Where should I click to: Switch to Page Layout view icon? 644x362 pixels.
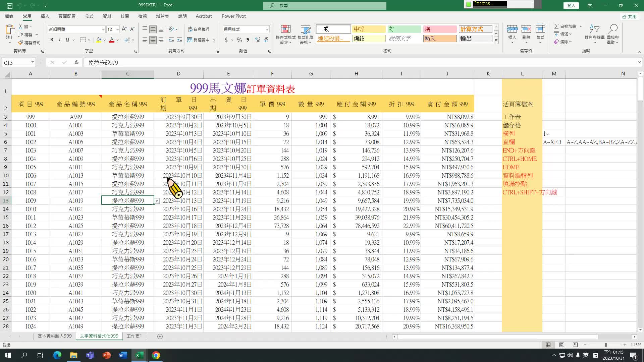561,345
